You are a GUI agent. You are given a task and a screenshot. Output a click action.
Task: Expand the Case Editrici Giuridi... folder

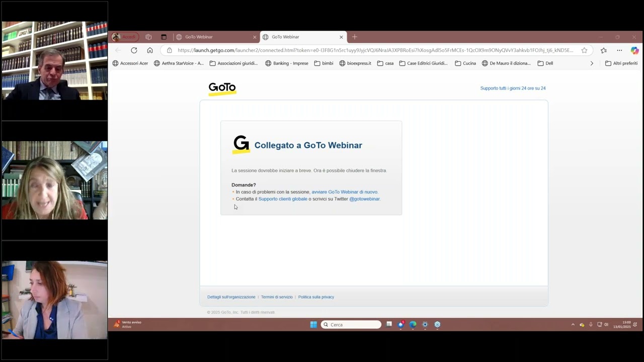pyautogui.click(x=424, y=63)
